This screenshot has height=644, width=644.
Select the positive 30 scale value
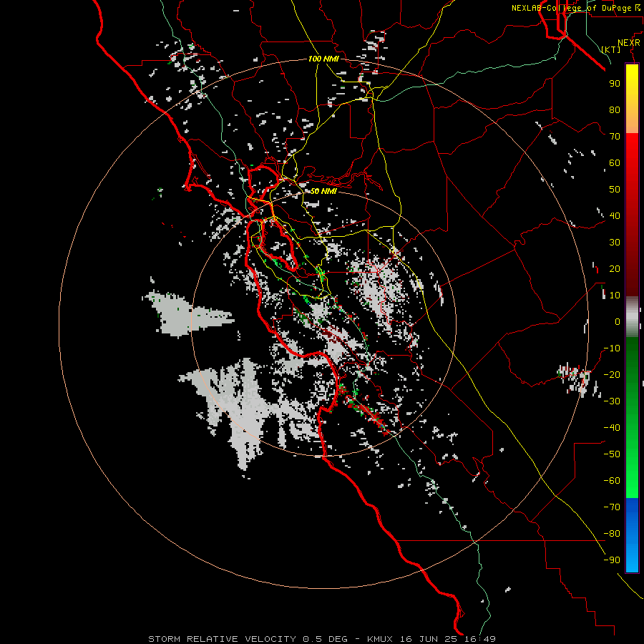pyautogui.click(x=615, y=243)
